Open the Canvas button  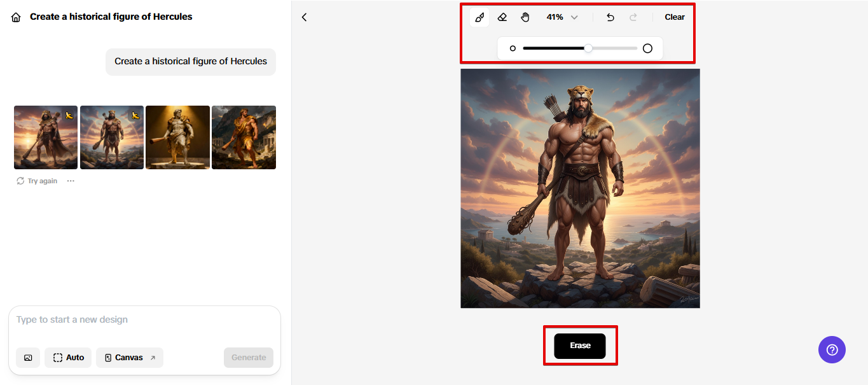[130, 358]
